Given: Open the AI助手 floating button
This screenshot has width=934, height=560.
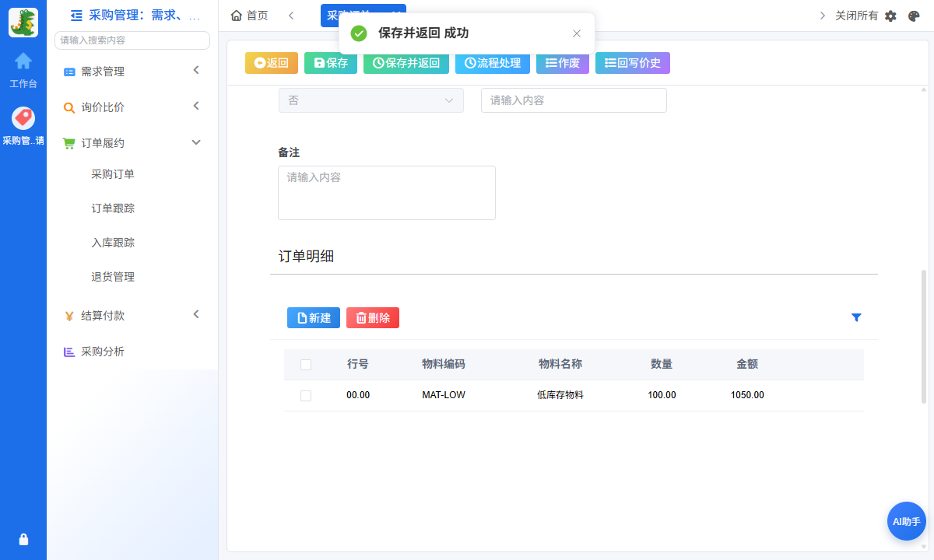Looking at the screenshot, I should pyautogui.click(x=906, y=521).
